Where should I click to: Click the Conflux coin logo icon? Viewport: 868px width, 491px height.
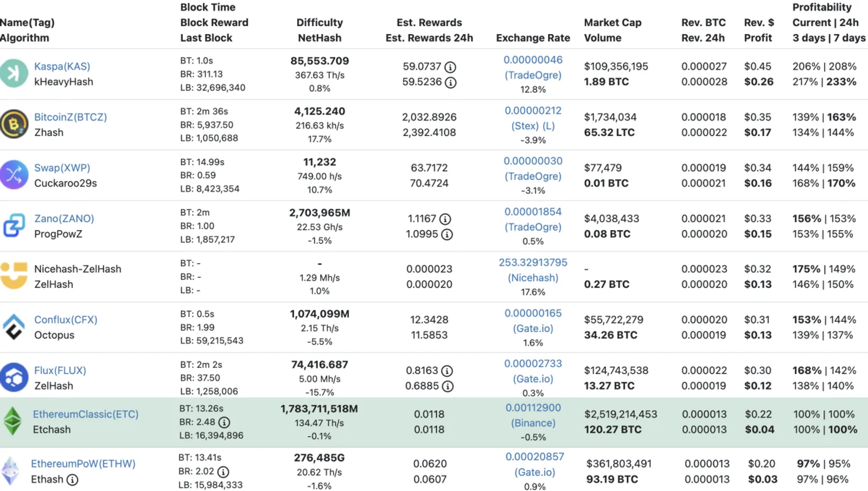tap(14, 327)
